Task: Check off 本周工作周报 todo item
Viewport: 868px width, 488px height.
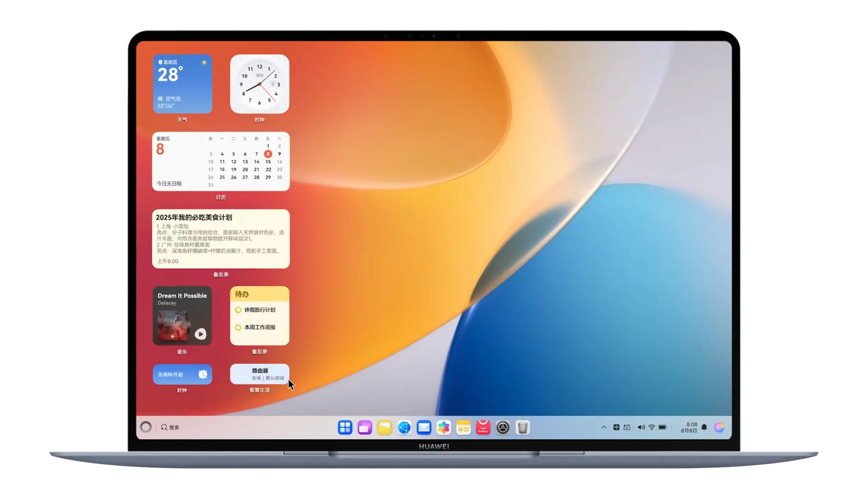Action: tap(238, 328)
